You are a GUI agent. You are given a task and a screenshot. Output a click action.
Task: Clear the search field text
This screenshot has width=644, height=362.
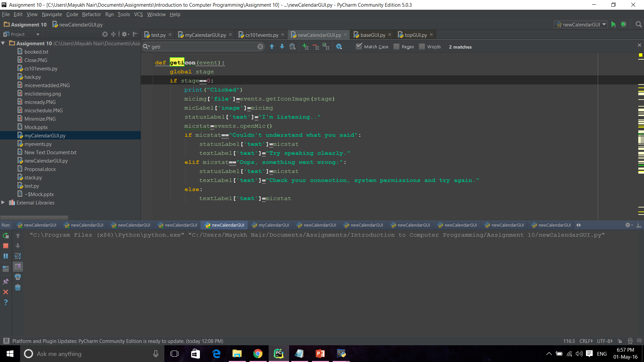pos(260,47)
